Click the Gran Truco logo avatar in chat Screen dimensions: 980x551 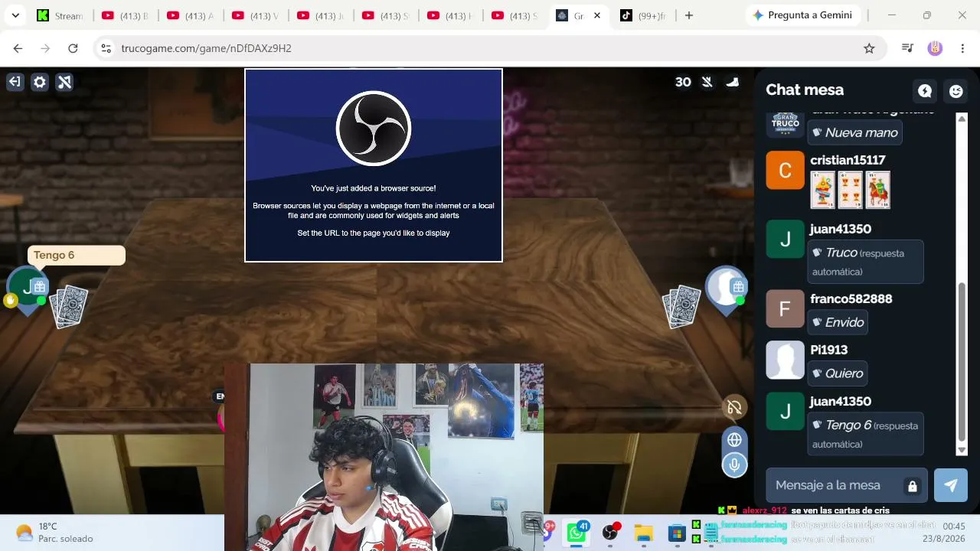click(786, 124)
